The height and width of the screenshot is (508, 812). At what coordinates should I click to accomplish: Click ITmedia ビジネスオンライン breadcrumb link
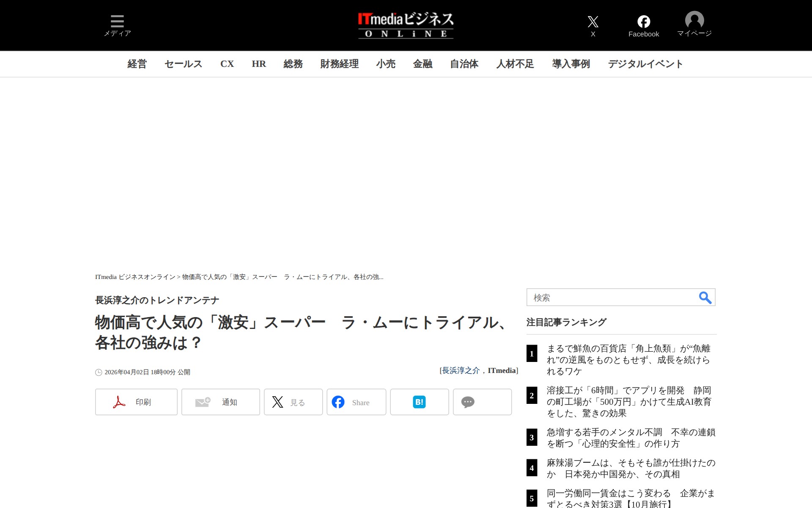[x=135, y=277]
